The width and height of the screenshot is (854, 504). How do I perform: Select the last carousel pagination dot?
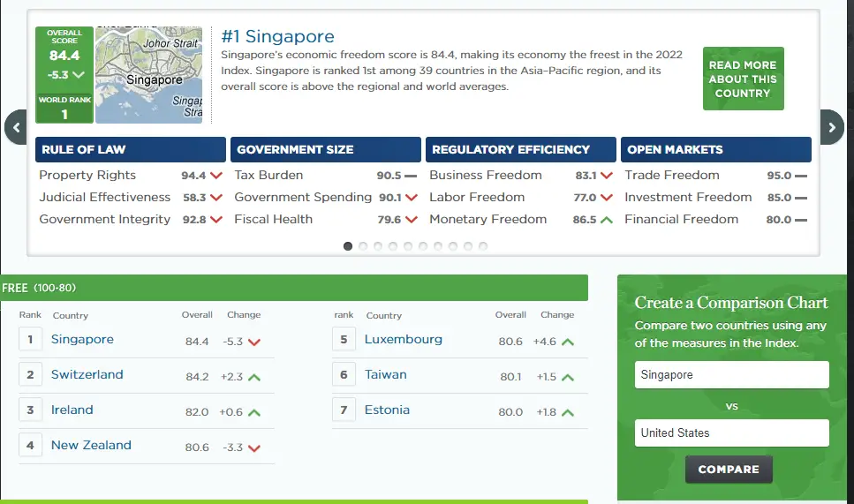(x=483, y=246)
